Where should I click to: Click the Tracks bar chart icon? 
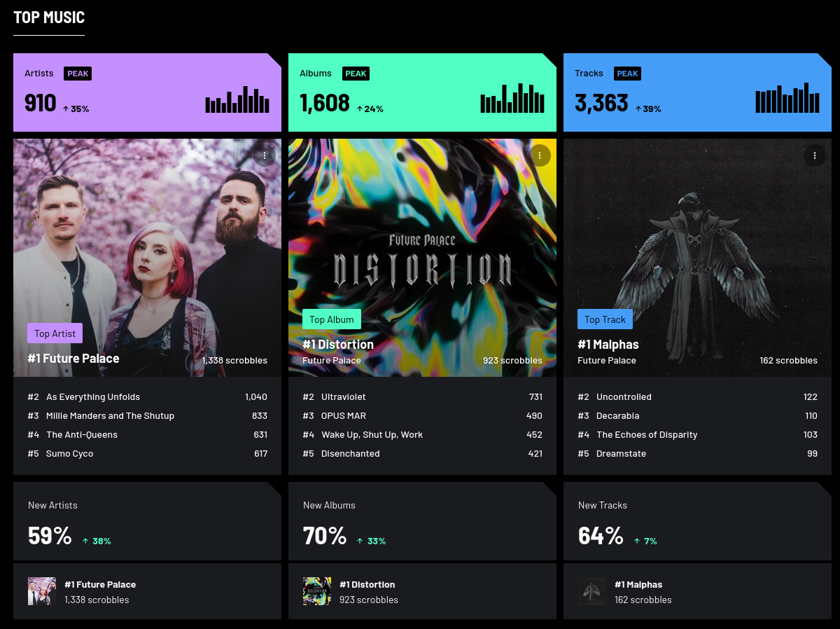click(x=787, y=98)
